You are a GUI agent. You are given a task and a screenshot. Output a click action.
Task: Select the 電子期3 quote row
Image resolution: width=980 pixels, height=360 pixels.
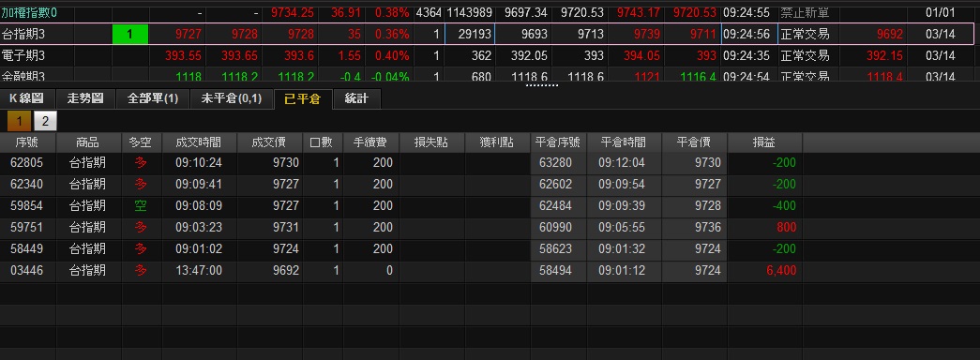[490, 55]
